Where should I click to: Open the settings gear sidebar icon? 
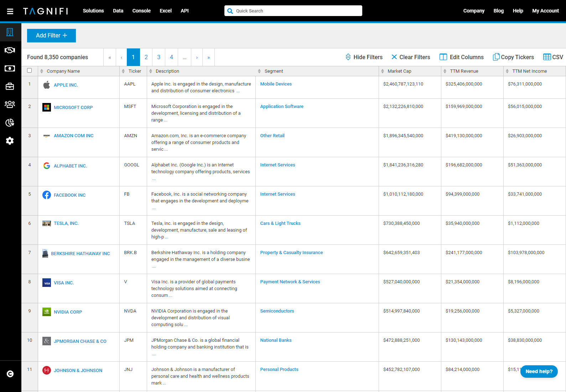click(10, 141)
